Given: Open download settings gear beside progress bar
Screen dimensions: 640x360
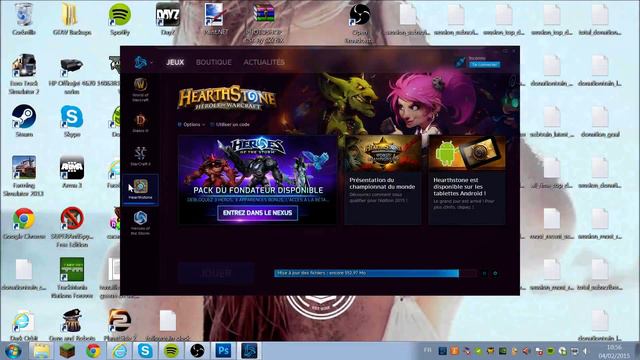Looking at the screenshot, I should tap(495, 273).
